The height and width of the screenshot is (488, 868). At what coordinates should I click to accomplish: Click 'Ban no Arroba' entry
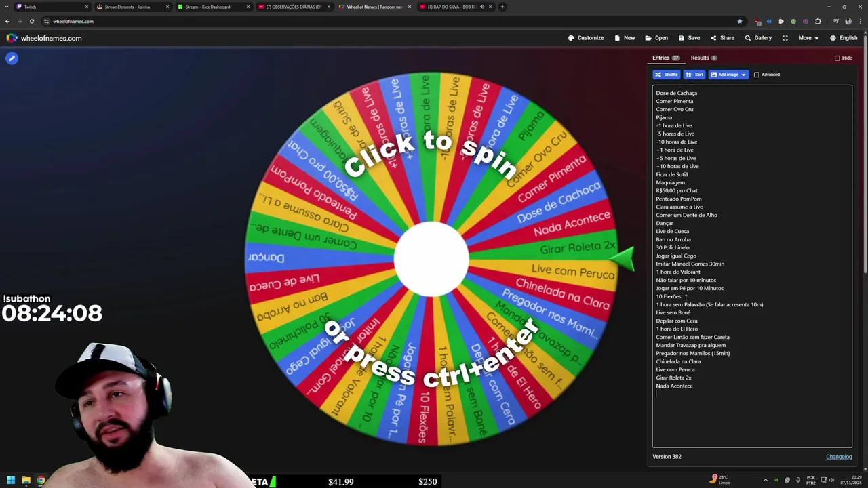673,239
